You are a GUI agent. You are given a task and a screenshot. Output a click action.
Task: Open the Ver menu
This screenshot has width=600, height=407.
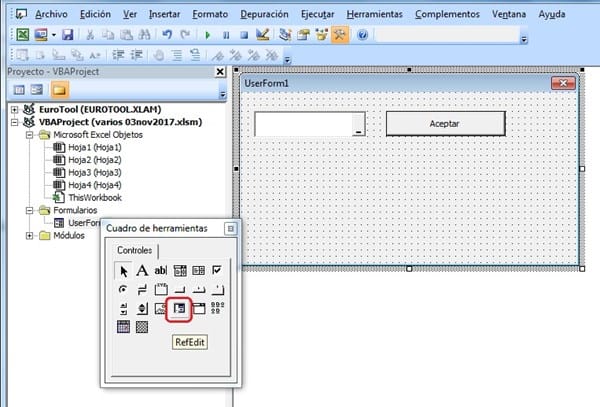tap(130, 15)
